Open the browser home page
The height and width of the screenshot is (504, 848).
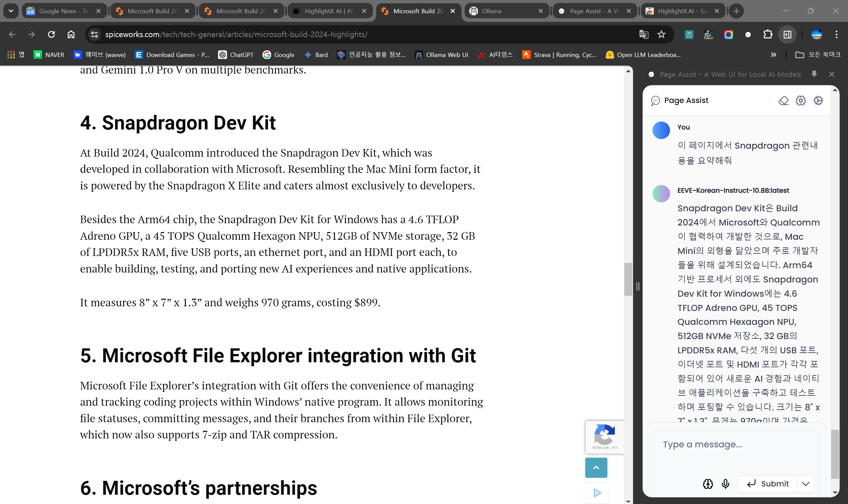pos(71,34)
